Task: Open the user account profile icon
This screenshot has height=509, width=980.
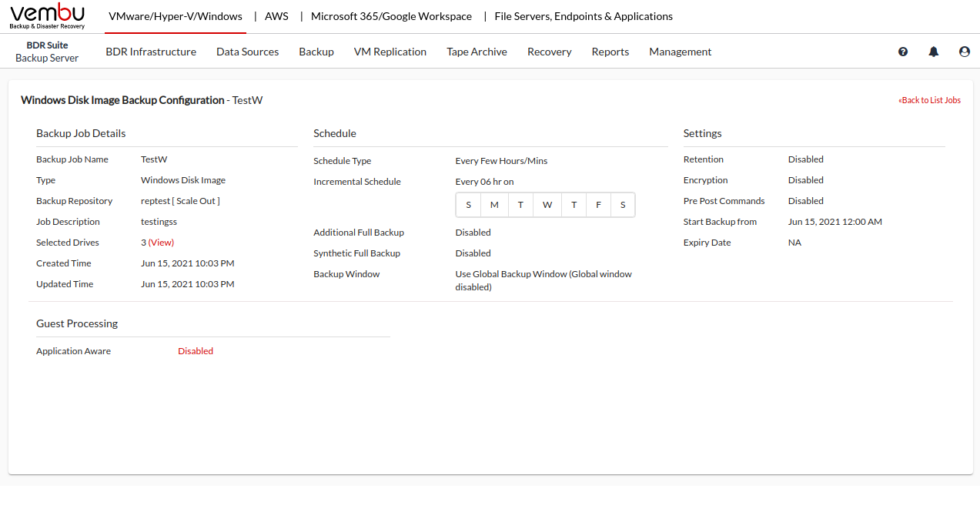Action: (965, 52)
